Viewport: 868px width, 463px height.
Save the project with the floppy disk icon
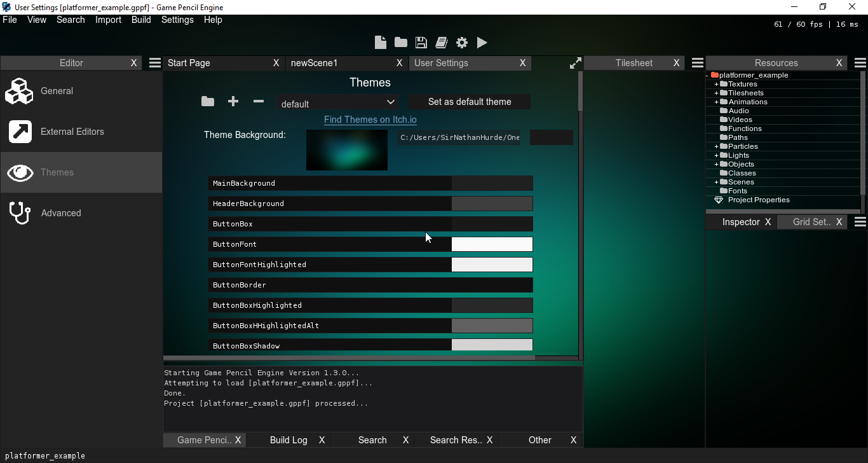point(421,43)
